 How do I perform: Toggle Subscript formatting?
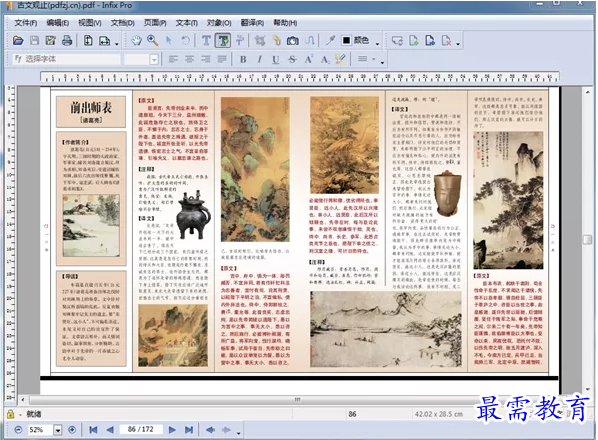point(325,59)
